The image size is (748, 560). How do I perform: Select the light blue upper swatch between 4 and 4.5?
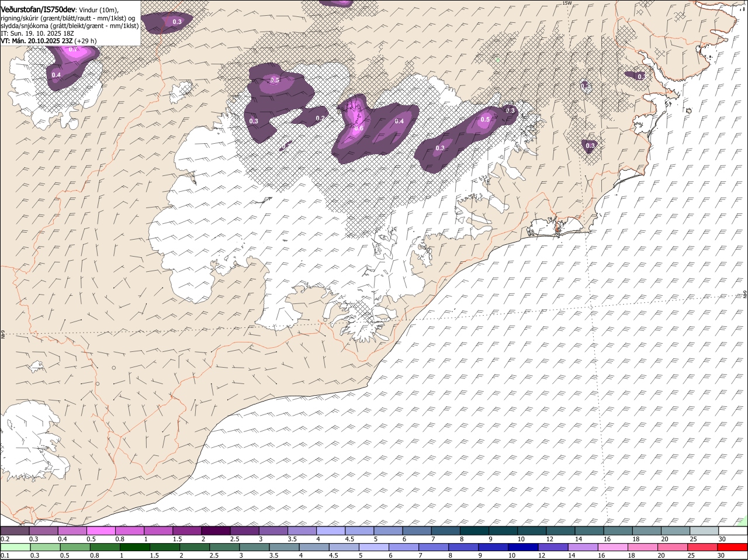[331, 531]
